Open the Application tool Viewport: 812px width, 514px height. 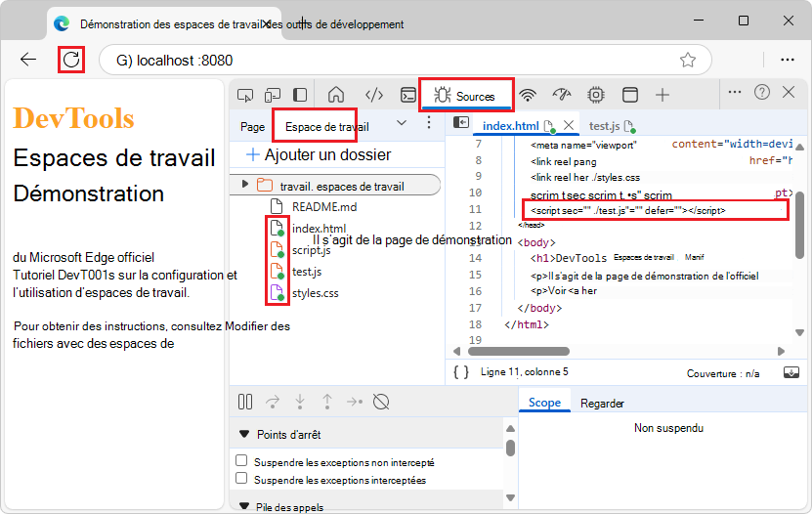tap(629, 95)
